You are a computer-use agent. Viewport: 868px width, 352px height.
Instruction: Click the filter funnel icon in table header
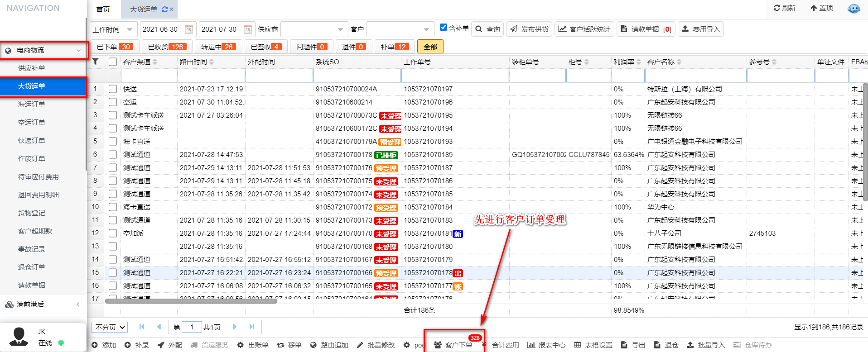click(96, 62)
